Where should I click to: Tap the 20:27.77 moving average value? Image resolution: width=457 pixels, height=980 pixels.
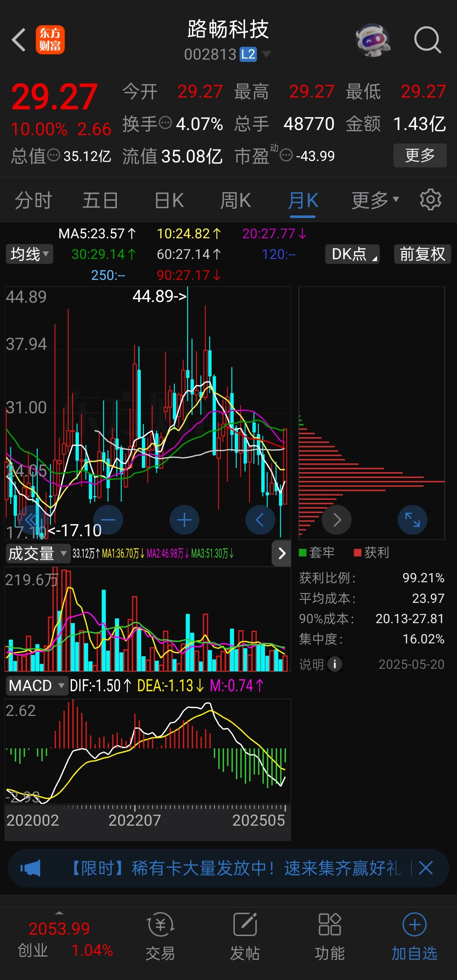274,233
